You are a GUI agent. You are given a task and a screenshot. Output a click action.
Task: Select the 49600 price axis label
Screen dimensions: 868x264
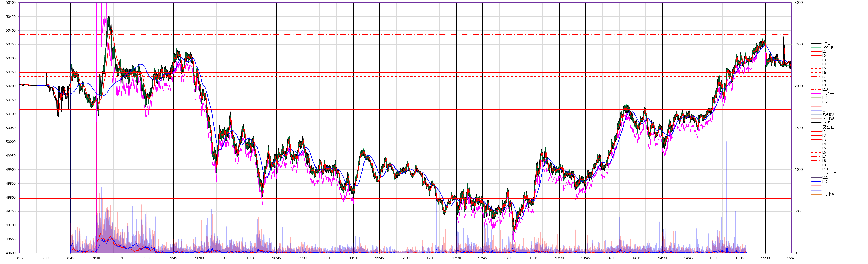click(11, 253)
